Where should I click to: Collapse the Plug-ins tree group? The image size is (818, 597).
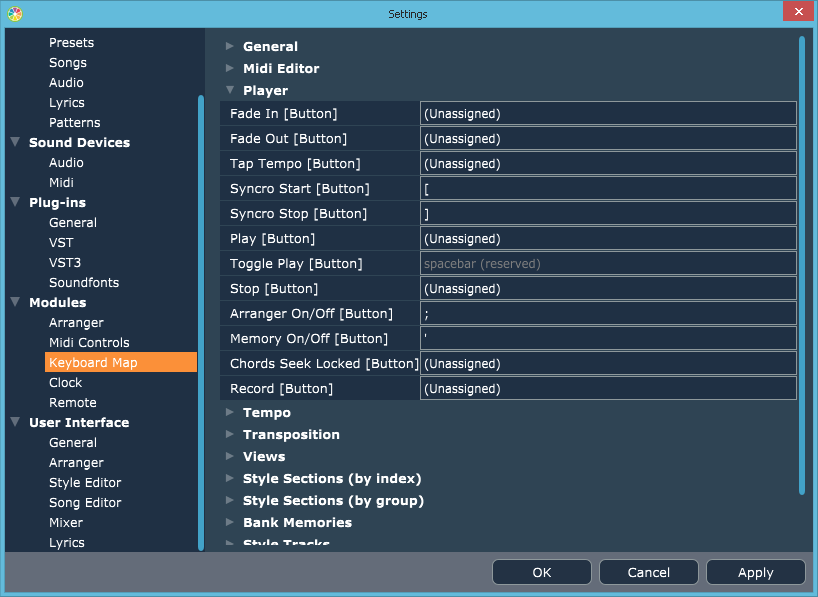(x=15, y=202)
